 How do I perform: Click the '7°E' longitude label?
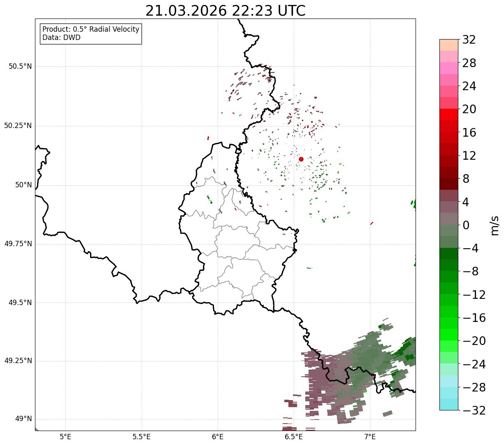(x=370, y=437)
